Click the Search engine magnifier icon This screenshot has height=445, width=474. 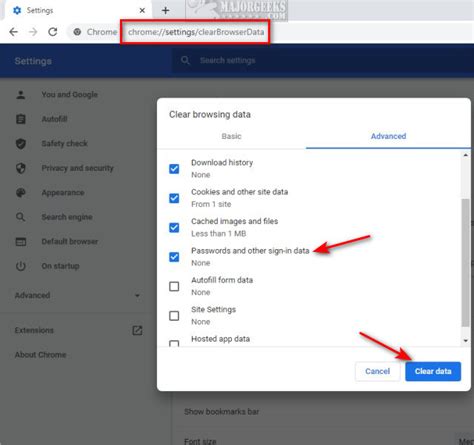(21, 217)
